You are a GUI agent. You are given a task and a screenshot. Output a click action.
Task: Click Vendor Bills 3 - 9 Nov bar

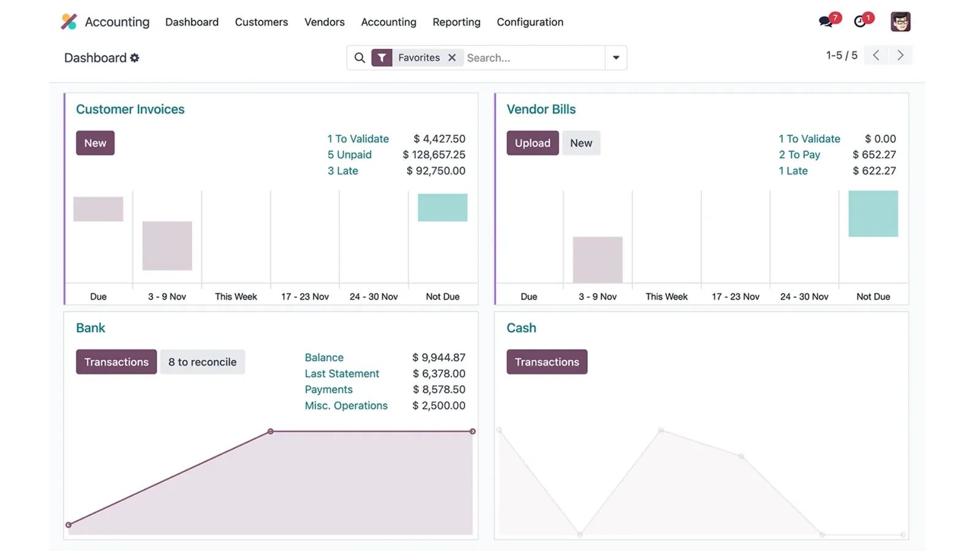(x=598, y=260)
